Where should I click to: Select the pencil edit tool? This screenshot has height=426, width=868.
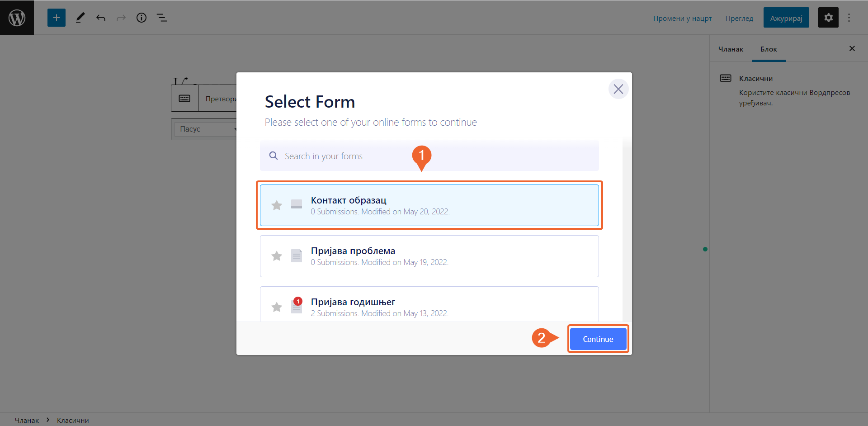click(80, 18)
